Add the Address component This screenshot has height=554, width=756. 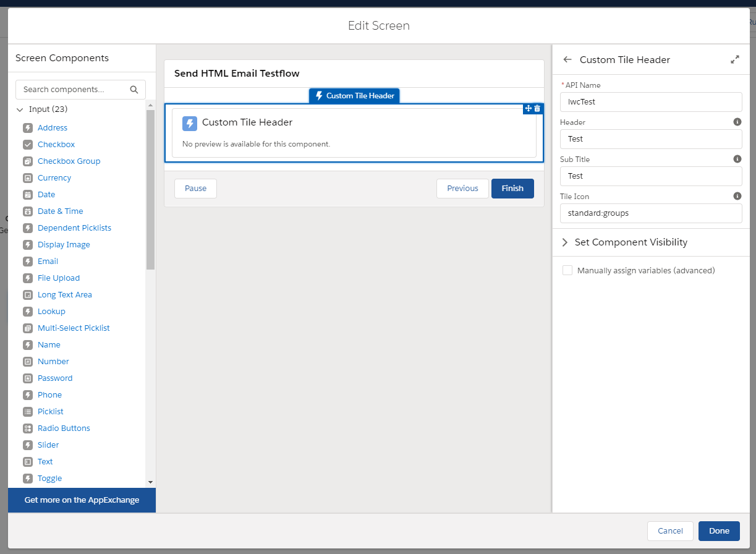pyautogui.click(x=53, y=128)
